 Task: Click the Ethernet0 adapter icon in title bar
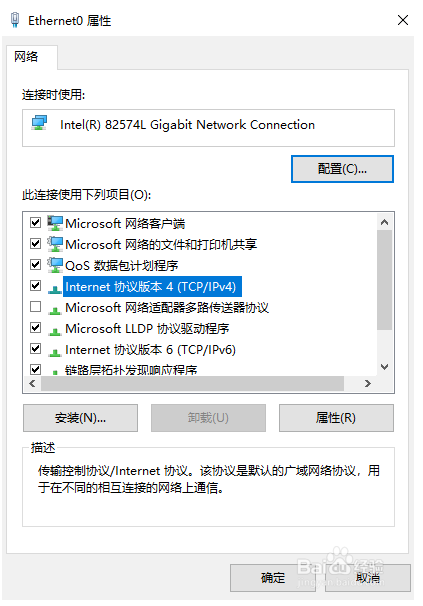click(15, 20)
